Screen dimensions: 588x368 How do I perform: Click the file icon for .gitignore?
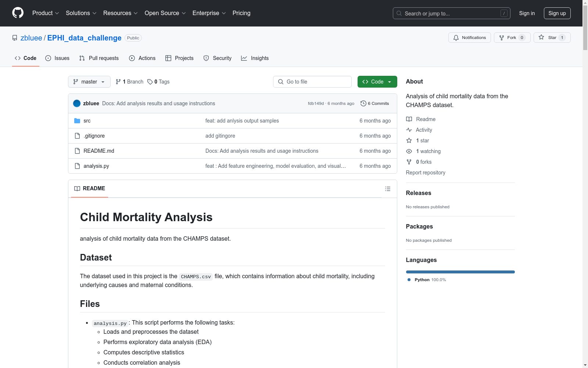point(77,136)
